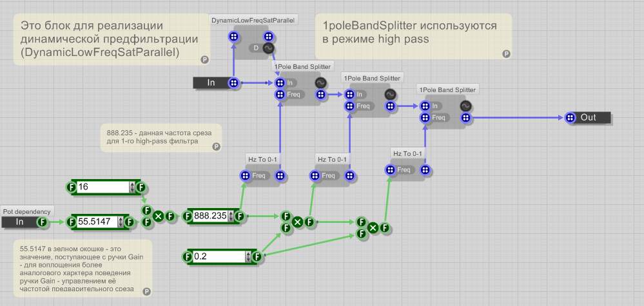The width and height of the screenshot is (644, 306).
Task: Click the lower right output of first 1Pole Band Splitter
Action: 321,95
